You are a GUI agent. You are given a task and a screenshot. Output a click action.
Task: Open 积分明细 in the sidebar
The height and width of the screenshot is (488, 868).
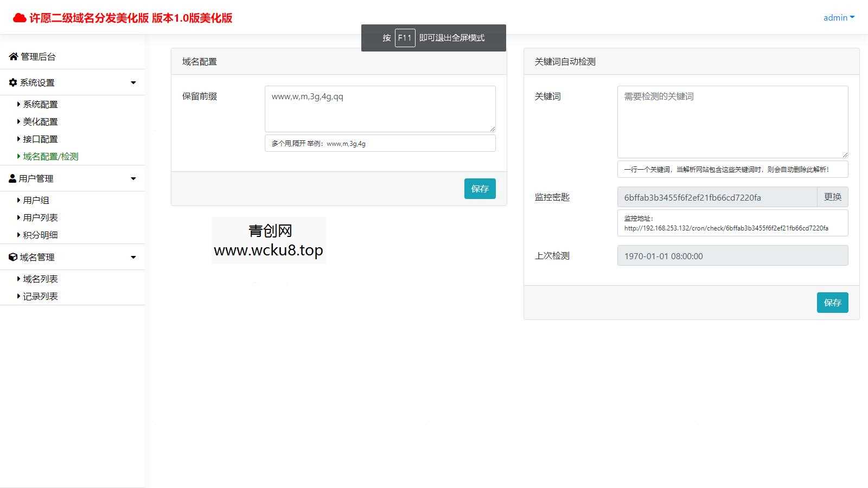[40, 235]
